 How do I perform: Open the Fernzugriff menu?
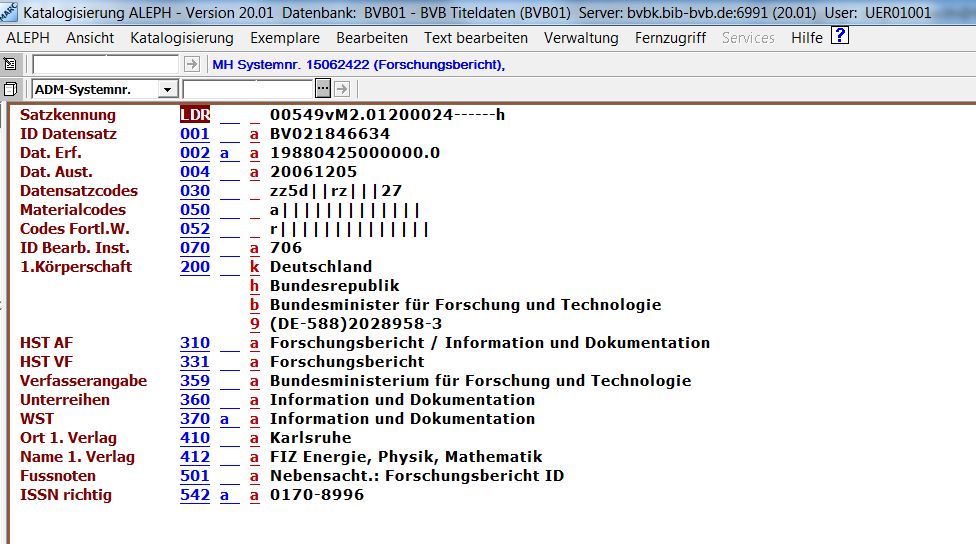click(x=670, y=38)
